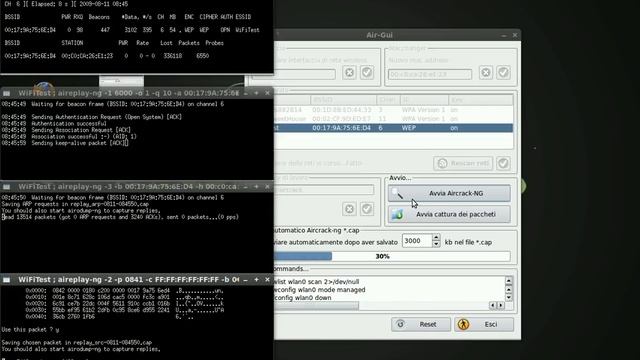Minimize the aireplay-ng -2 terminal window

click(246, 280)
